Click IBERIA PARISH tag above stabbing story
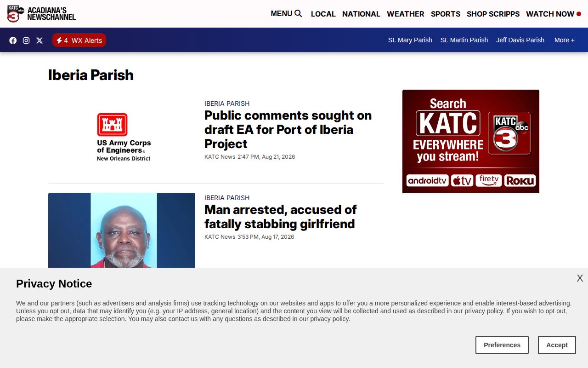 [x=227, y=198]
